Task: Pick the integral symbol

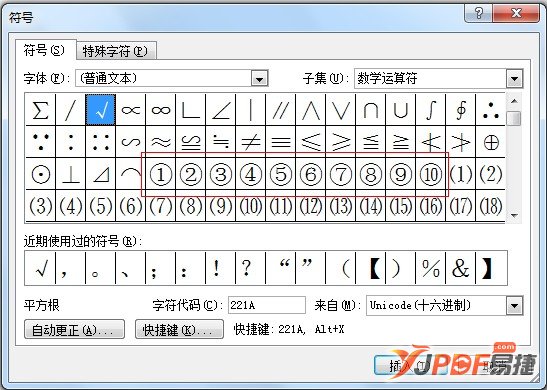Action: coord(430,110)
